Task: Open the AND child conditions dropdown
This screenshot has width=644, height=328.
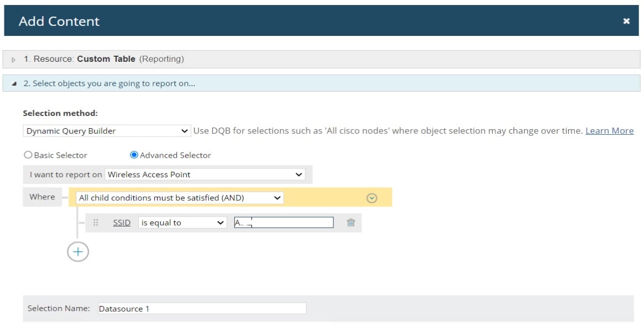Action: (180, 198)
